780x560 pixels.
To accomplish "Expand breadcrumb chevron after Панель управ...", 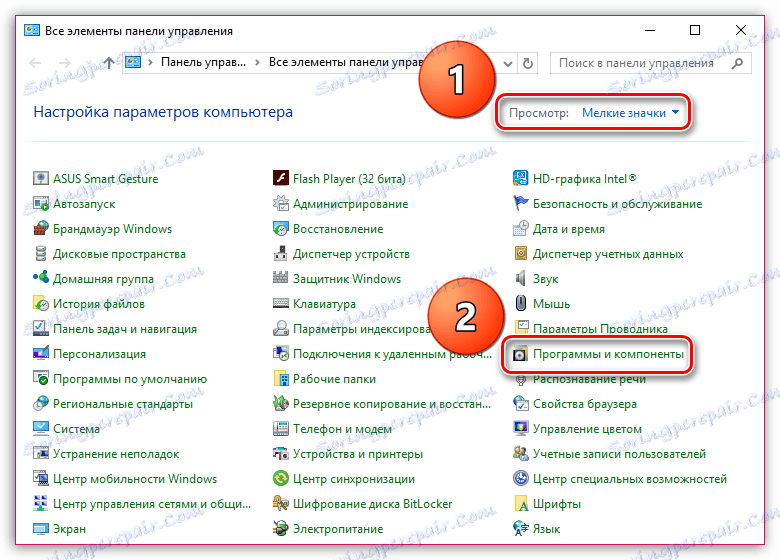I will coord(257,63).
